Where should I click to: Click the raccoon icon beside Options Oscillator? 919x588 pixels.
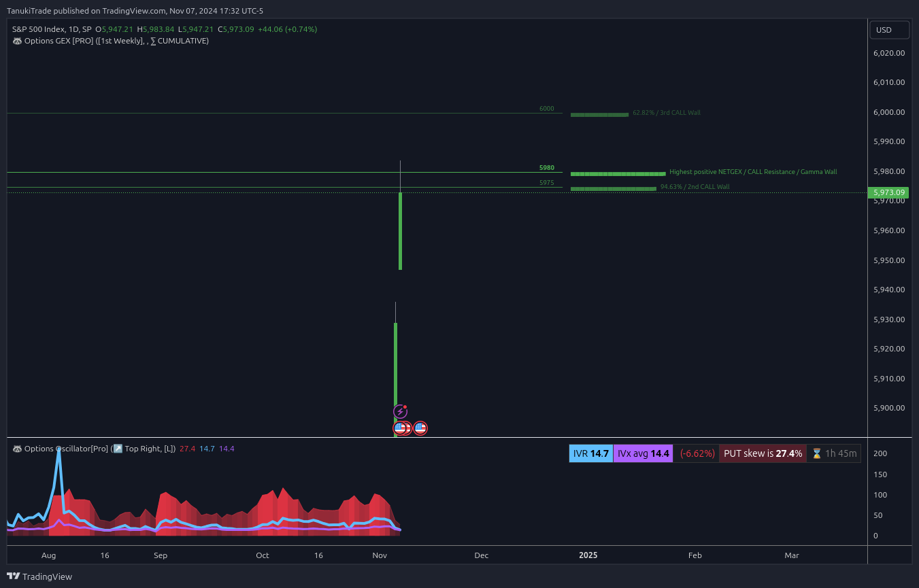coord(17,449)
